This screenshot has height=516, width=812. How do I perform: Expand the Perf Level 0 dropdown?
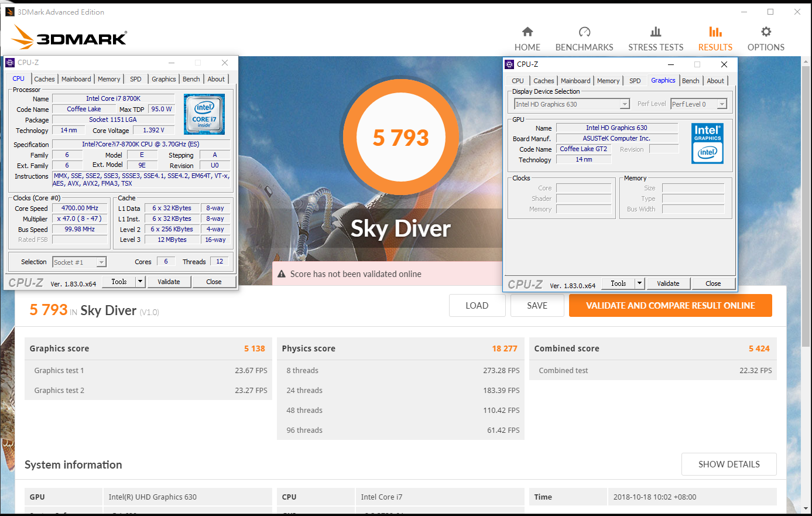tap(722, 104)
